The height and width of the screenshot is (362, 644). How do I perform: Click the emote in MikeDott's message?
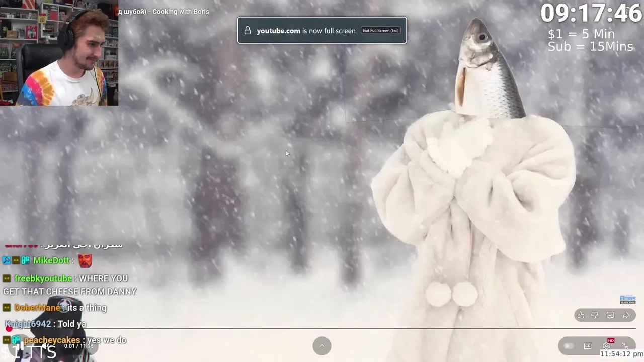[85, 260]
